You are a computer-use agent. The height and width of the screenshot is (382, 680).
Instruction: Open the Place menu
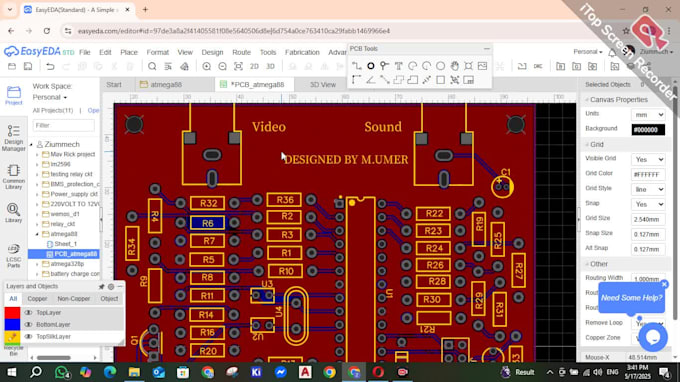(x=129, y=52)
